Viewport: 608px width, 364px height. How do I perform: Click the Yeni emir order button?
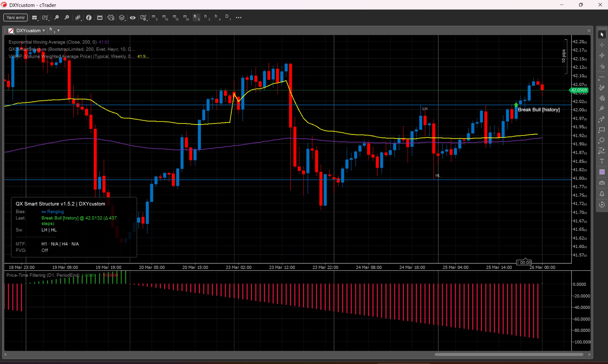[15, 17]
